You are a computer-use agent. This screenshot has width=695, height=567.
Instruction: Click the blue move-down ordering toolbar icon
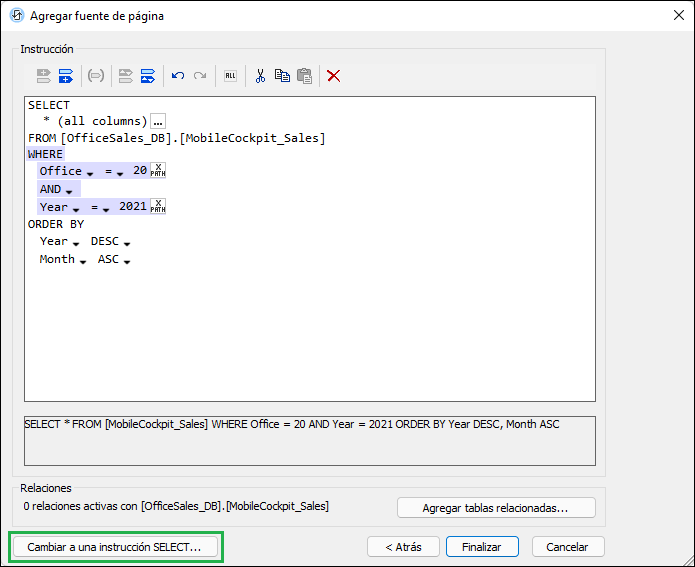pyautogui.click(x=148, y=75)
